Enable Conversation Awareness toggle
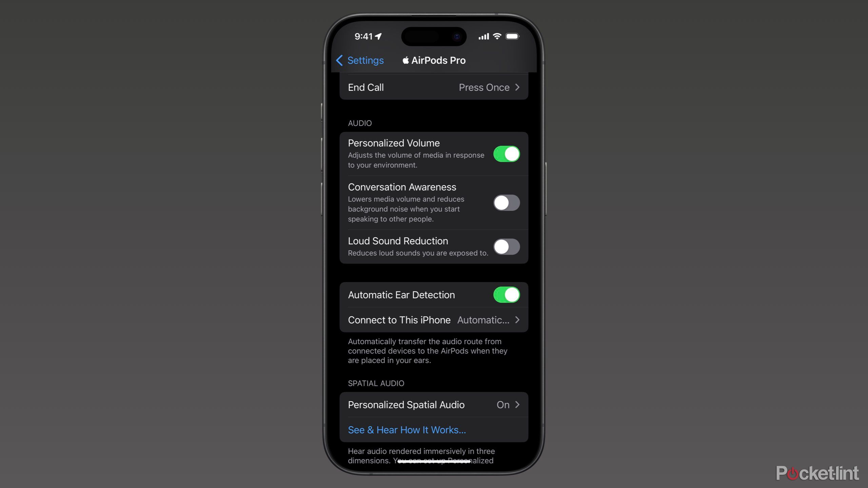 pyautogui.click(x=506, y=202)
